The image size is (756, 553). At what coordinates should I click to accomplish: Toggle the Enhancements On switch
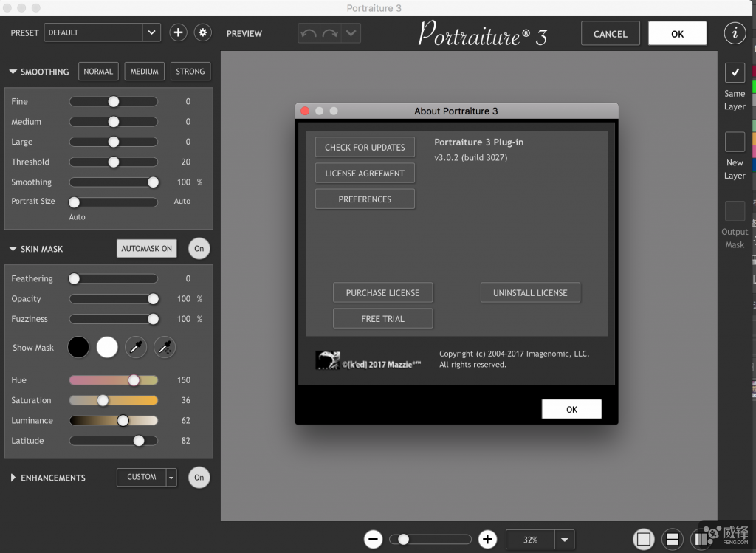click(199, 478)
